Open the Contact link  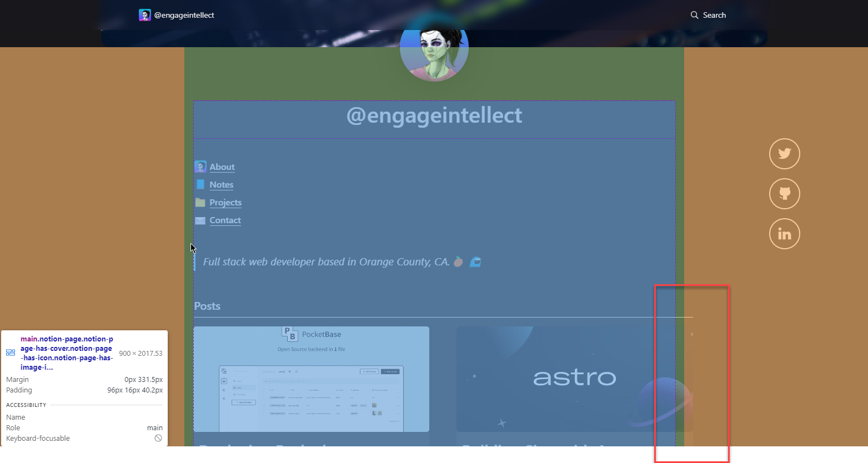225,220
